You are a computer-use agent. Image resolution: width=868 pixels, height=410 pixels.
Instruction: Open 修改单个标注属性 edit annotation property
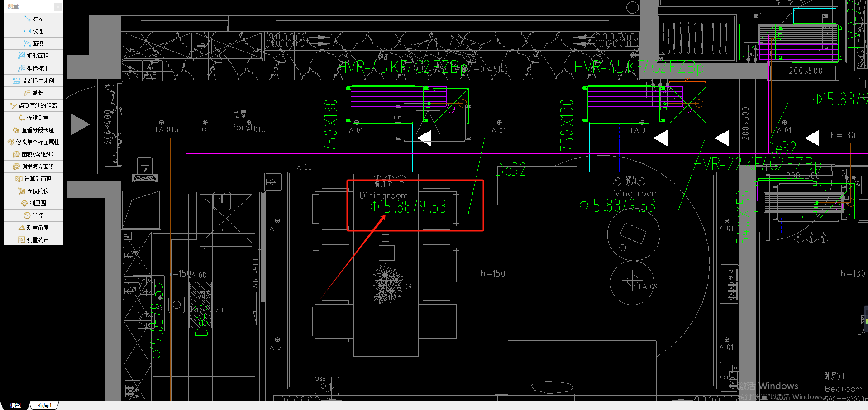33,142
